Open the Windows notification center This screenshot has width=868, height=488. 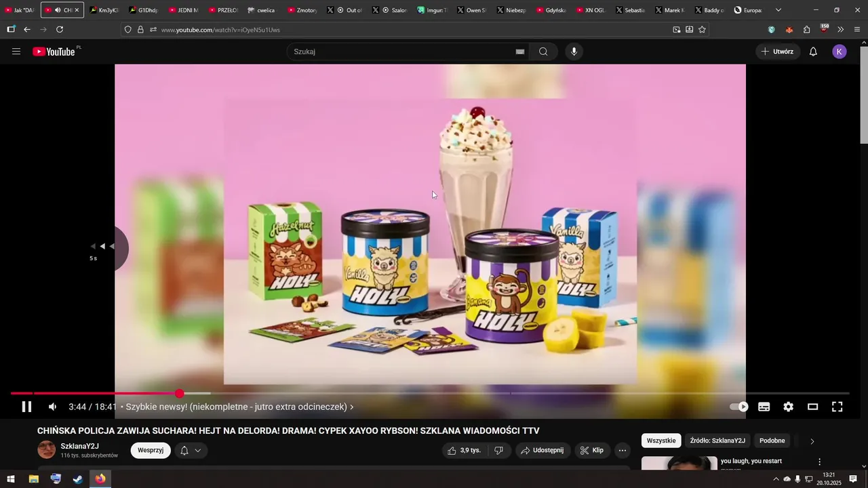[x=853, y=479]
